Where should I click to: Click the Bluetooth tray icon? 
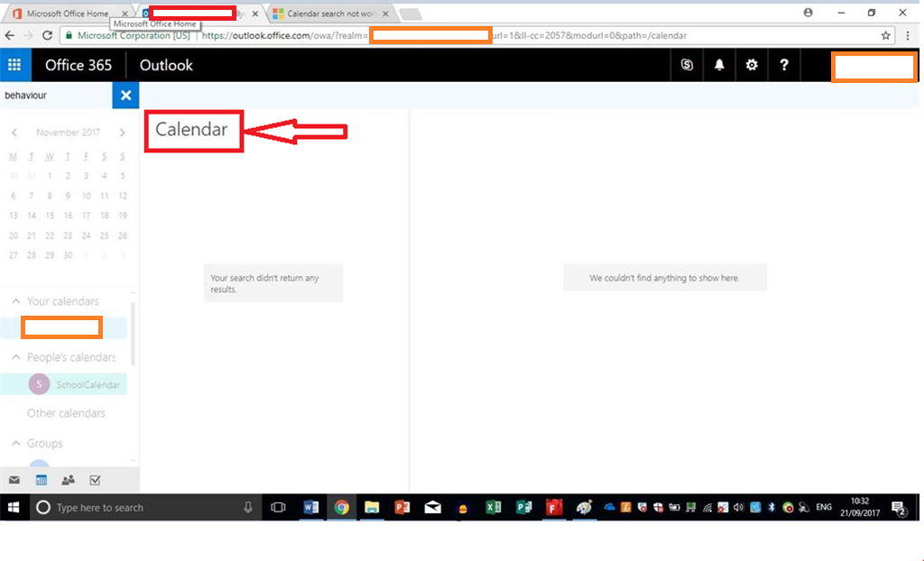coord(772,508)
